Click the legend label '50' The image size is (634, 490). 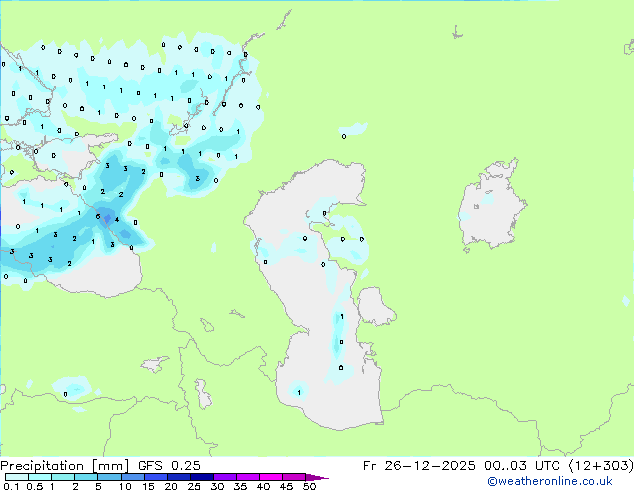coord(309,486)
